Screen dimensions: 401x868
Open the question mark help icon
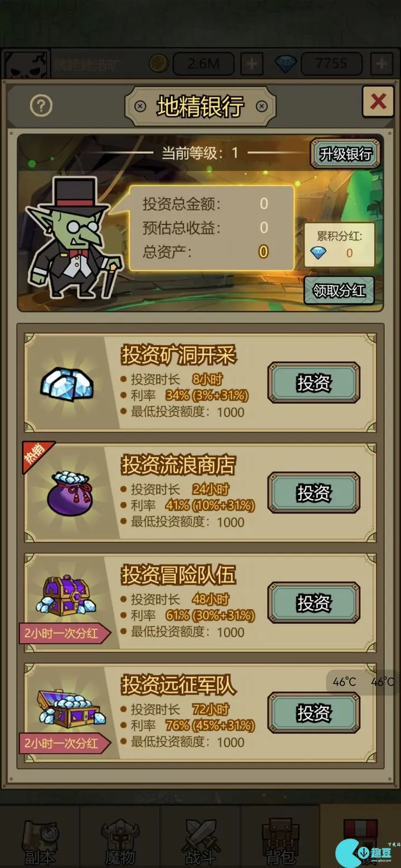pos(41,105)
